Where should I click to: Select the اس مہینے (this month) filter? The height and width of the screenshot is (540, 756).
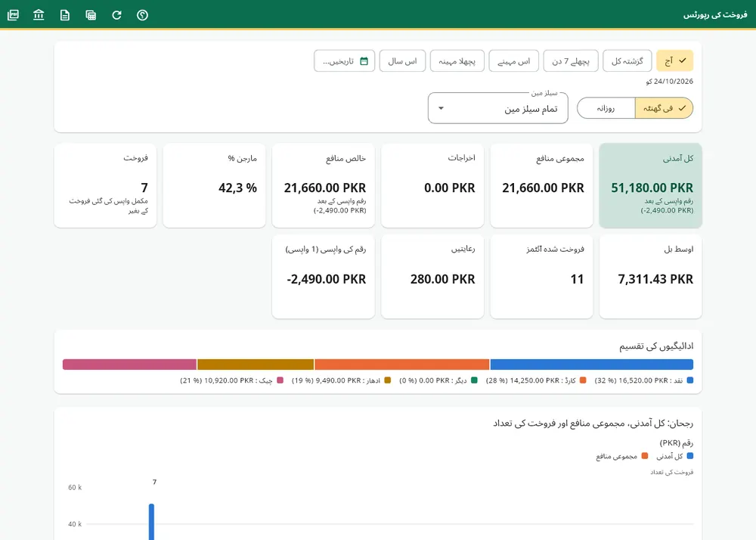[x=514, y=61]
